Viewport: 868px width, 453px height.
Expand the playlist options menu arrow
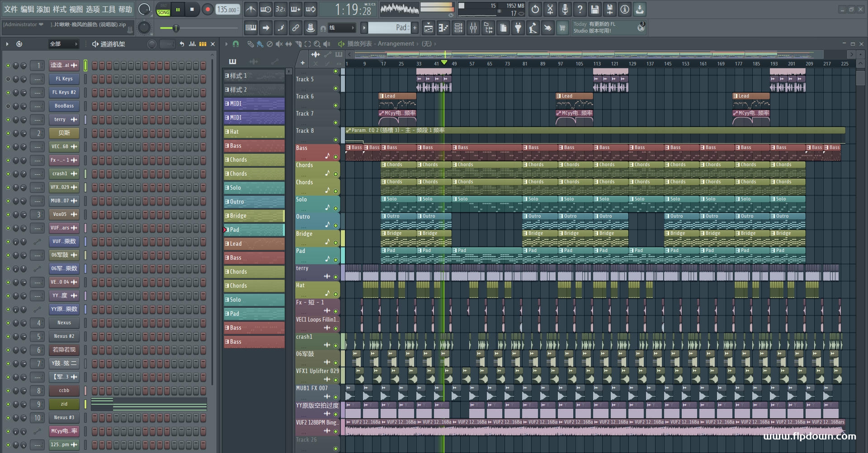click(x=226, y=44)
